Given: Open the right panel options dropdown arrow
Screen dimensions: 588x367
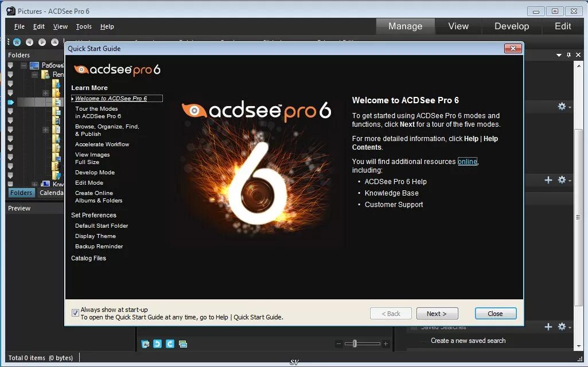Looking at the screenshot, I should tap(559, 55).
